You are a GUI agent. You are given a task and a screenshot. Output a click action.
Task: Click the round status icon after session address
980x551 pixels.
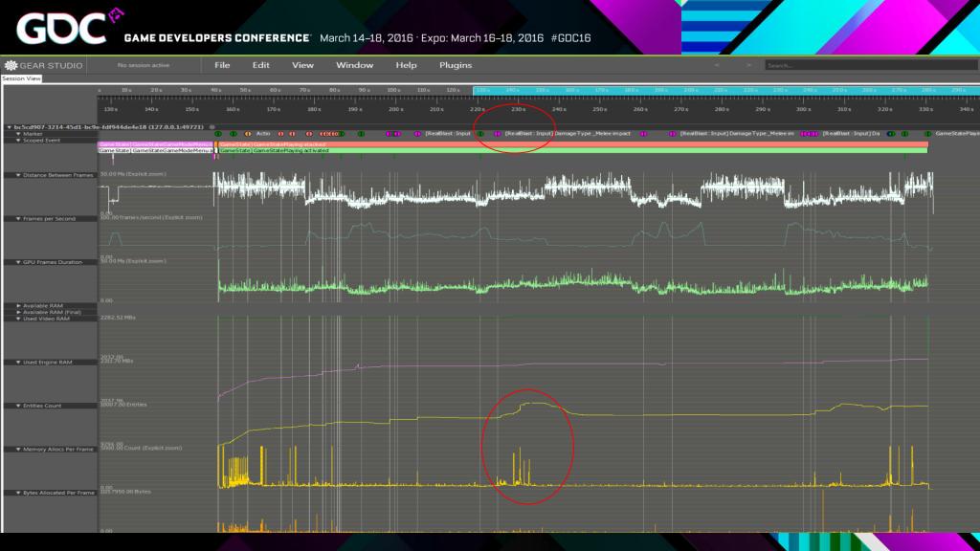(x=212, y=126)
